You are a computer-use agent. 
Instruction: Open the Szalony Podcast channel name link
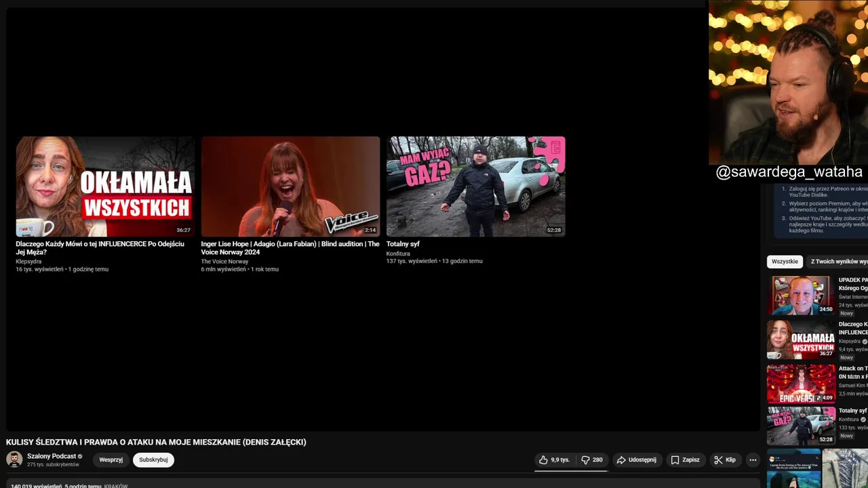click(52, 456)
